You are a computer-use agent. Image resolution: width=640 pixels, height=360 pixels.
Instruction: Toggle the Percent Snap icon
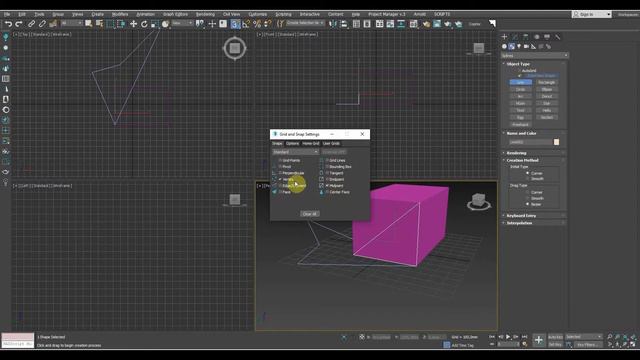pos(257,24)
